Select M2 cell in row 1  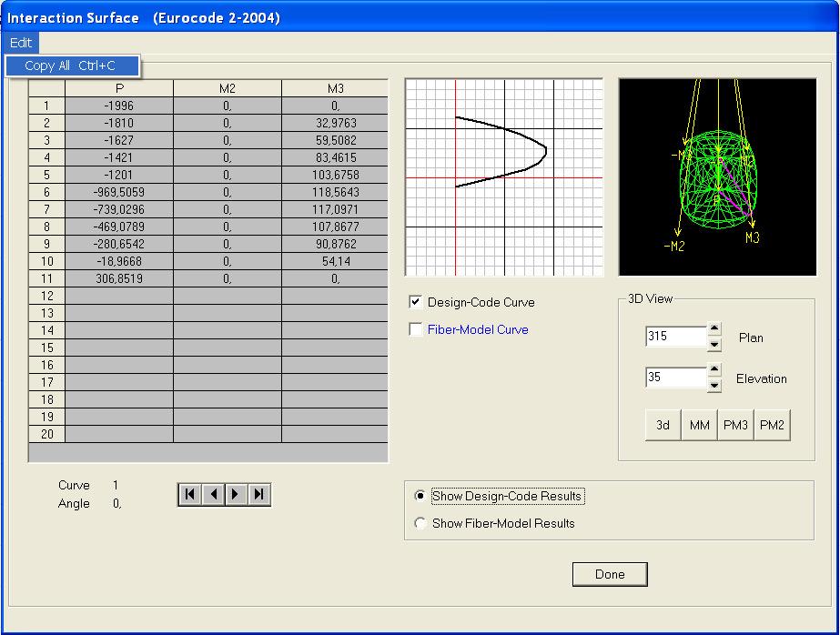pyautogui.click(x=228, y=106)
